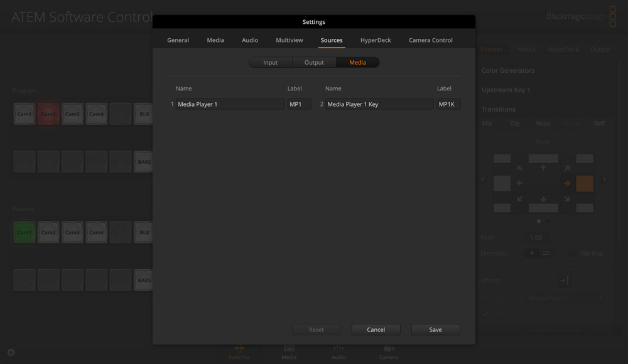This screenshot has width=628, height=364.
Task: Select the DVE transition tab
Action: [x=599, y=124]
